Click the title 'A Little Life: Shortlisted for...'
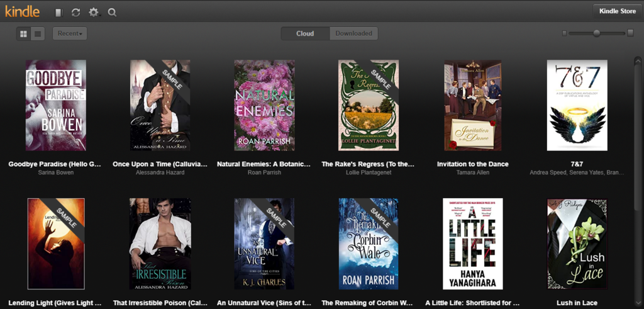Screen dimensions: 644x309 pyautogui.click(x=473, y=303)
